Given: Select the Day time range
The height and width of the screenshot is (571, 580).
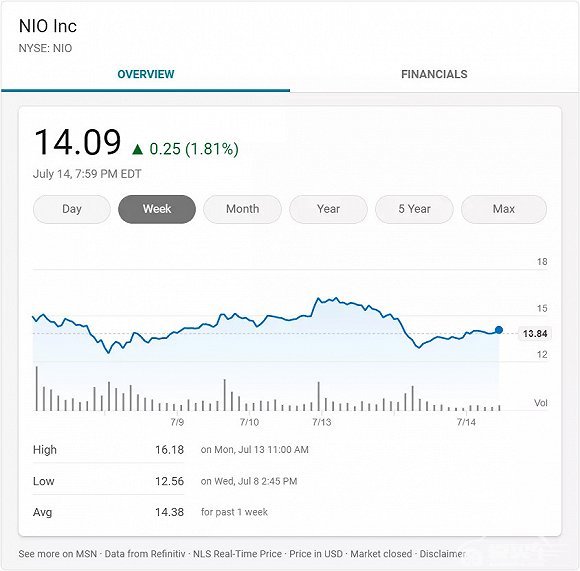Looking at the screenshot, I should tap(72, 209).
